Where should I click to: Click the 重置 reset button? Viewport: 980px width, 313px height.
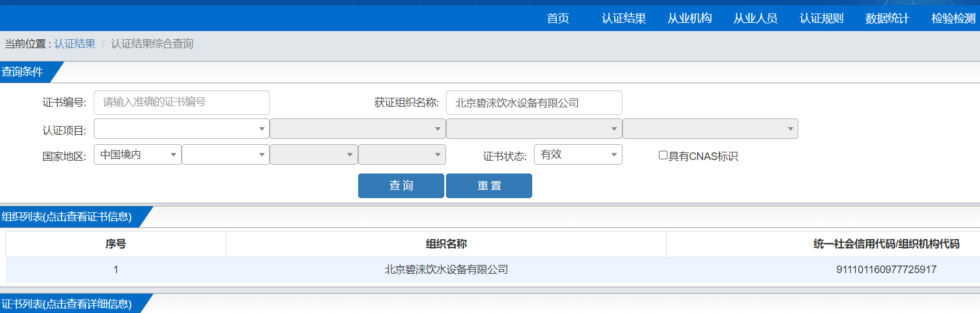489,186
